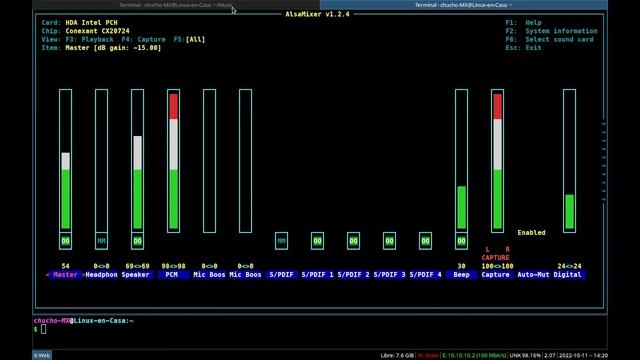
Task: Toggle the S/PDIF 1 mute box
Action: tap(317, 241)
